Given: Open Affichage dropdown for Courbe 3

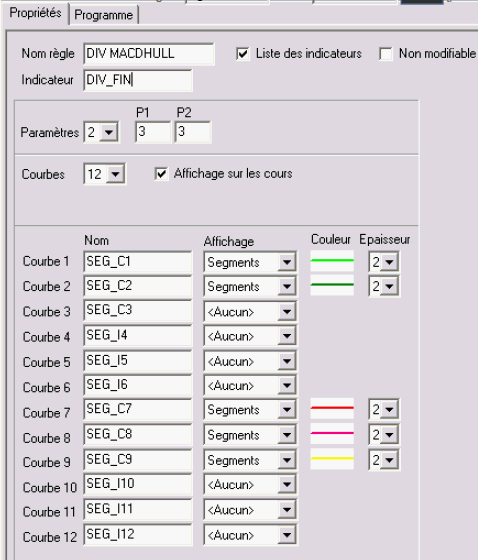Looking at the screenshot, I should (x=287, y=312).
